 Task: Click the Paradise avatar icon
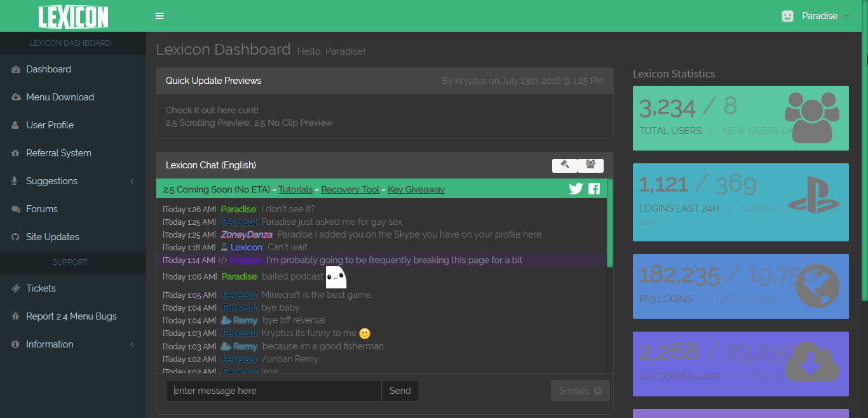788,16
